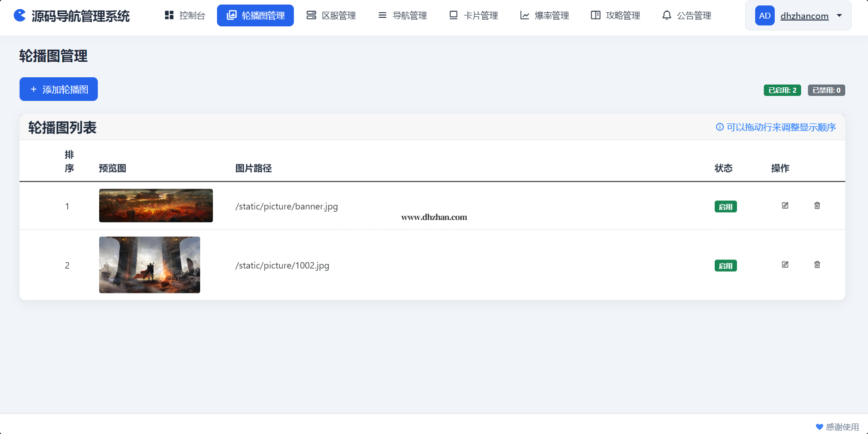Click the dhzhancom username link
This screenshot has width=868, height=434.
pyautogui.click(x=804, y=16)
